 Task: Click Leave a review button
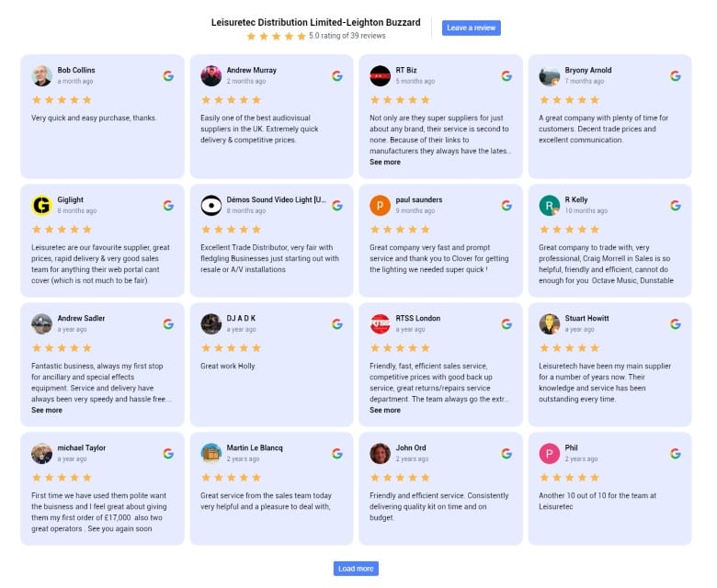pyautogui.click(x=471, y=28)
